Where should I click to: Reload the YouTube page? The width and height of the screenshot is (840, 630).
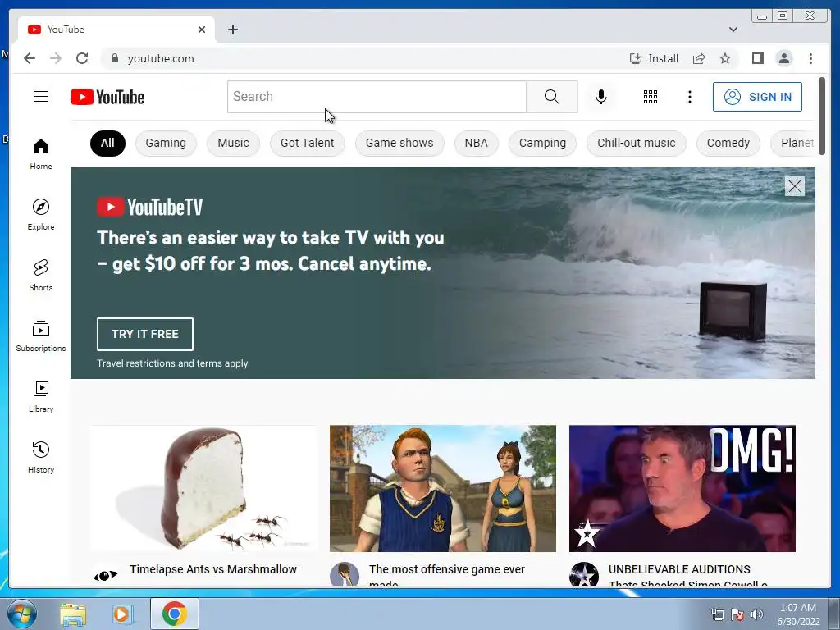point(82,58)
